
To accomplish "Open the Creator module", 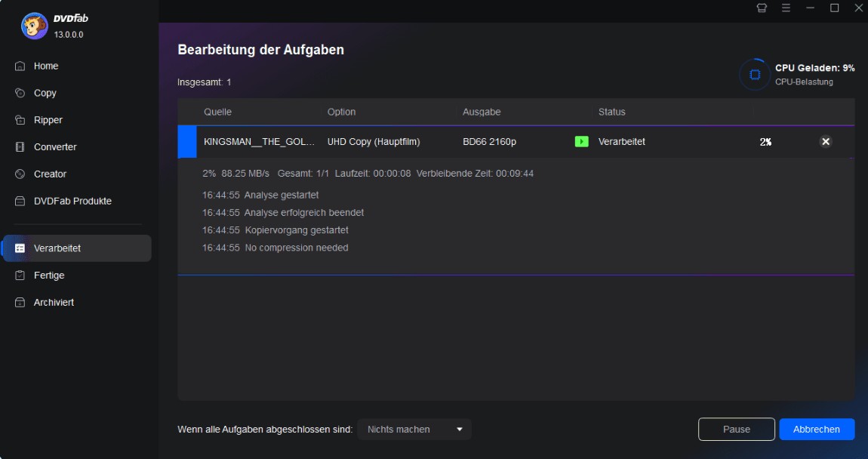I will coord(50,174).
